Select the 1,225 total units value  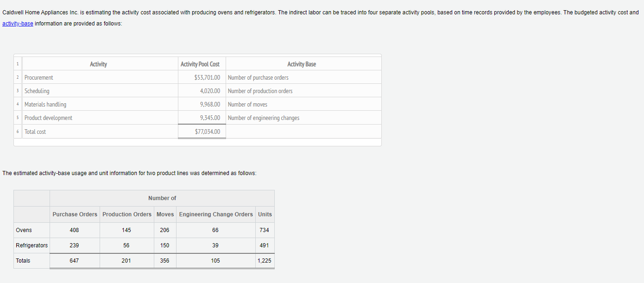265,260
